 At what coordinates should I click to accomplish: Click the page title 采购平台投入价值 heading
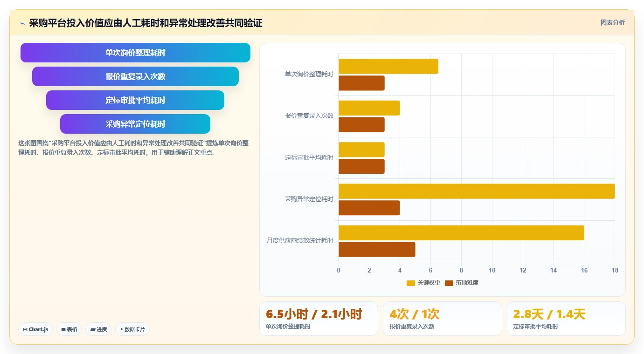(145, 23)
